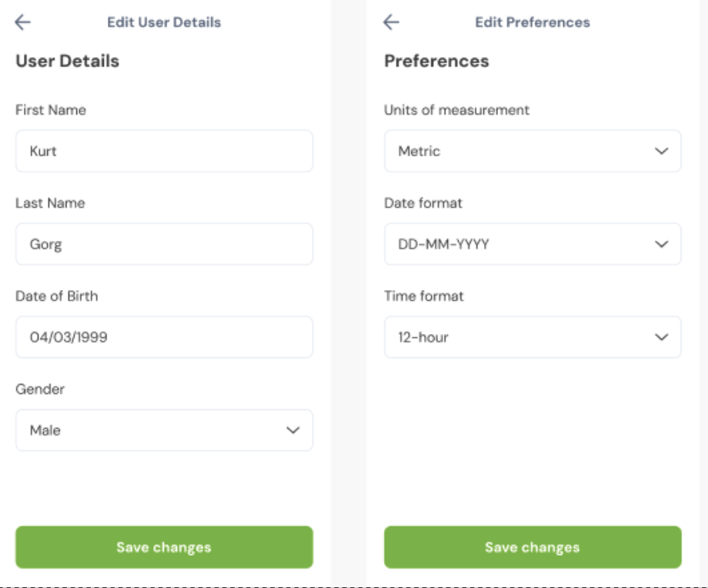708x588 pixels.
Task: Click the chevron next to Male
Action: click(x=293, y=430)
